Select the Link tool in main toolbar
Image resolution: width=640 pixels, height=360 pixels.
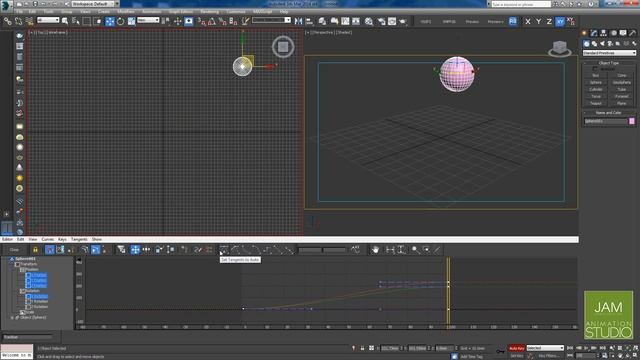[8, 21]
